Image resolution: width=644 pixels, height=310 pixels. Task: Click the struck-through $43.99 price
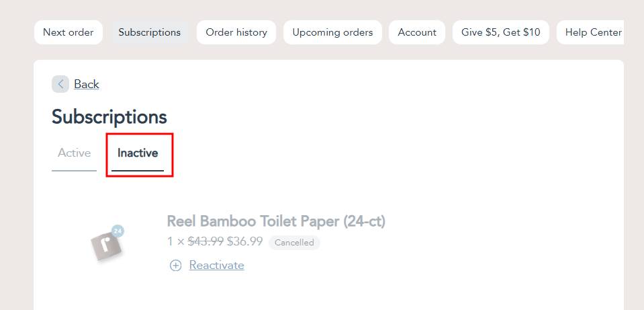[205, 242]
